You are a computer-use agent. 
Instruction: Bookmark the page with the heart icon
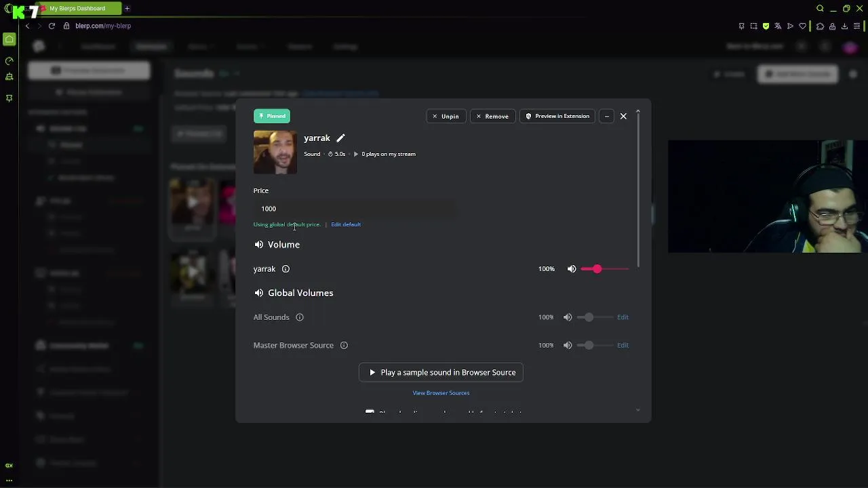(x=802, y=26)
